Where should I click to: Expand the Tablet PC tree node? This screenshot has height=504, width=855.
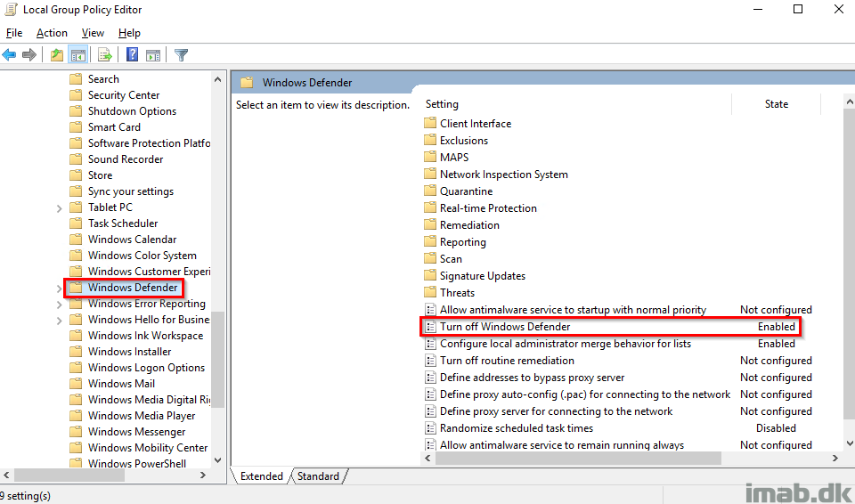(x=59, y=208)
